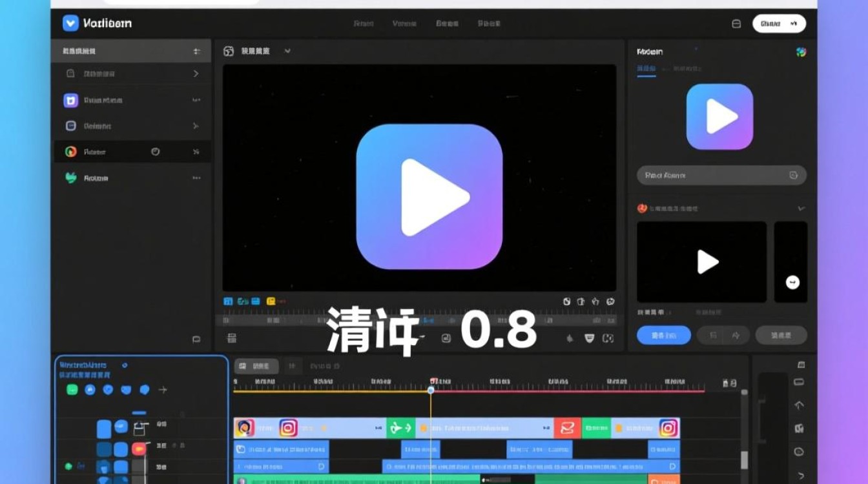868x484 pixels.
Task: Expand the arrow on the outlined-square icon row
Action: coord(196,126)
